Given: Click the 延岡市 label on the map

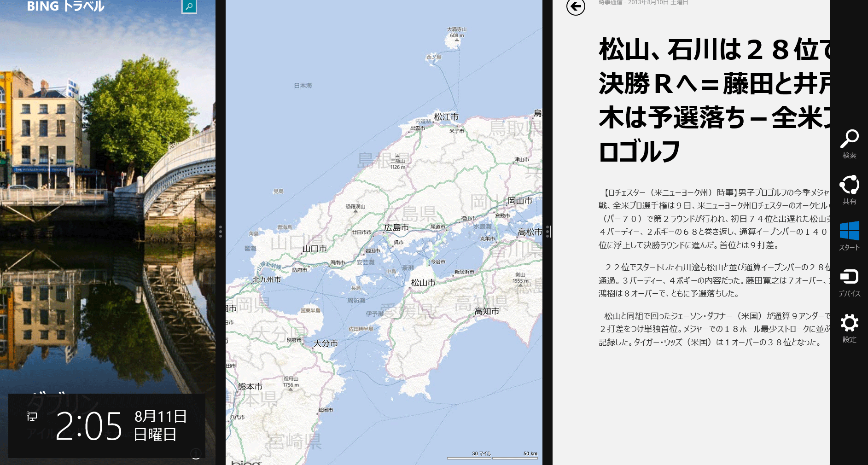Looking at the screenshot, I should [326, 410].
